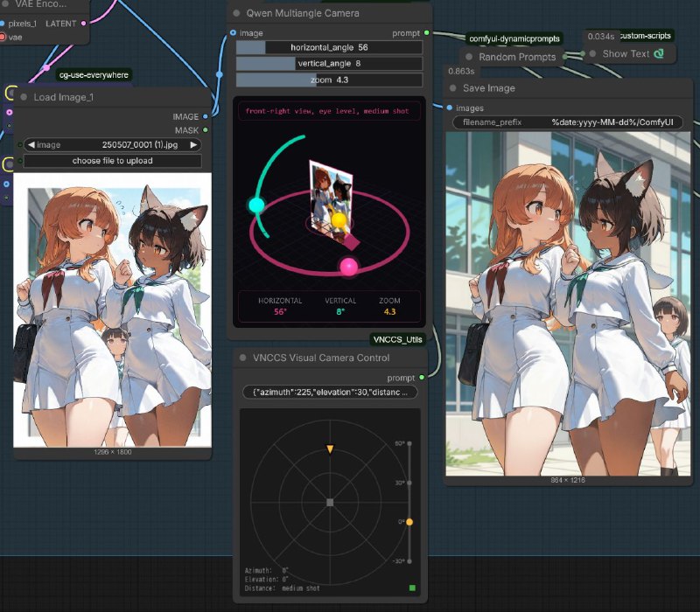Click the yellow zoom handle sphere
This screenshot has width=700, height=612.
338,219
